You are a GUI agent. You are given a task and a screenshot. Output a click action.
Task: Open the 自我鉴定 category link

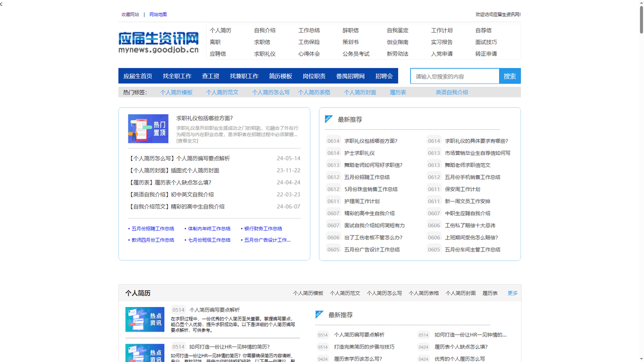click(x=398, y=30)
